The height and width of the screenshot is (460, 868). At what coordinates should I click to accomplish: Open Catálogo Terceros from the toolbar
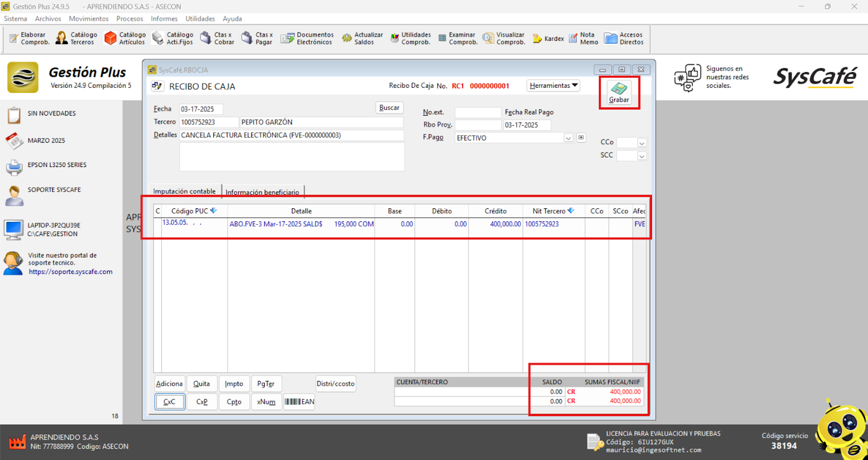point(76,39)
